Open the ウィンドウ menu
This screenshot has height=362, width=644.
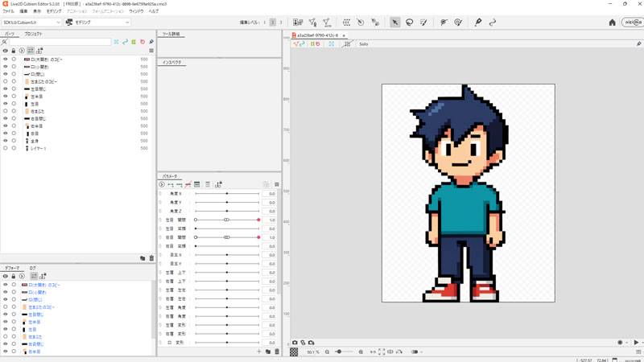(136, 11)
